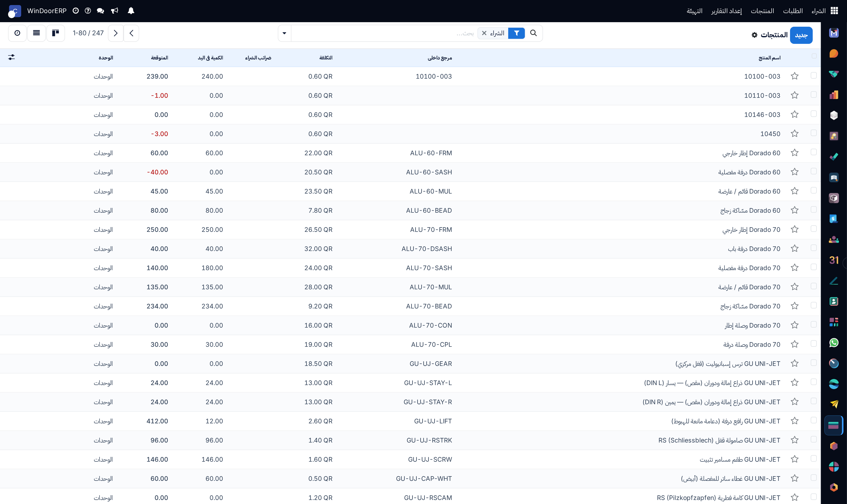Open the الطلبات menu
The image size is (847, 504).
click(x=793, y=11)
